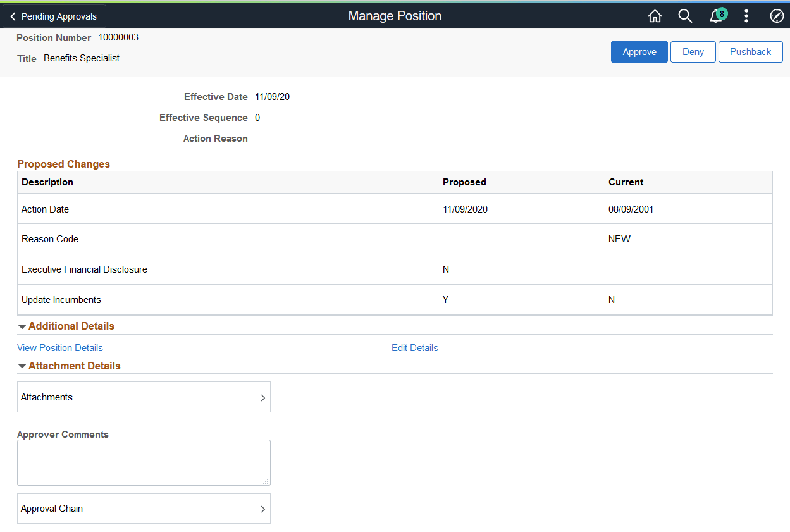Select the Action Date row in Proposed Changes
Image resolution: width=790 pixels, height=532 pixels.
coord(253,209)
